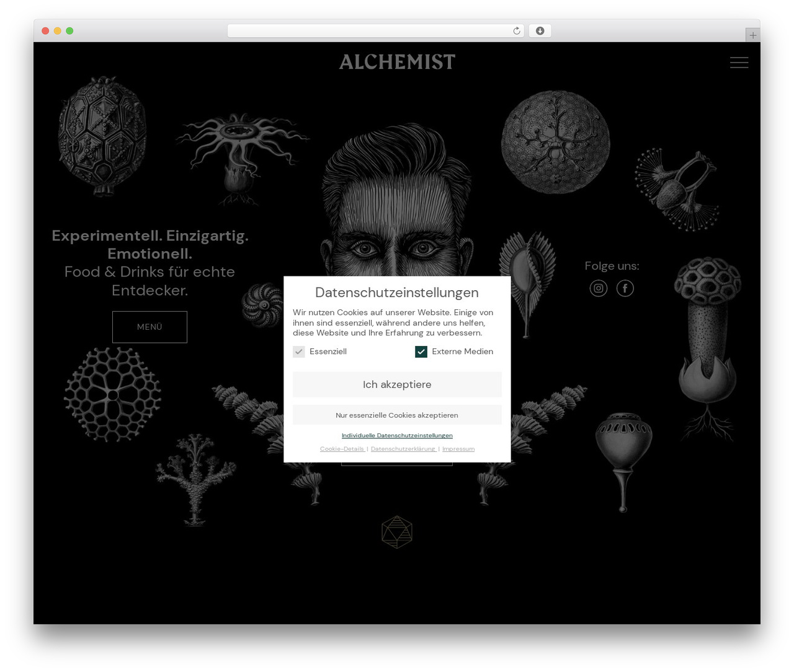Open the Impressum link

458,449
